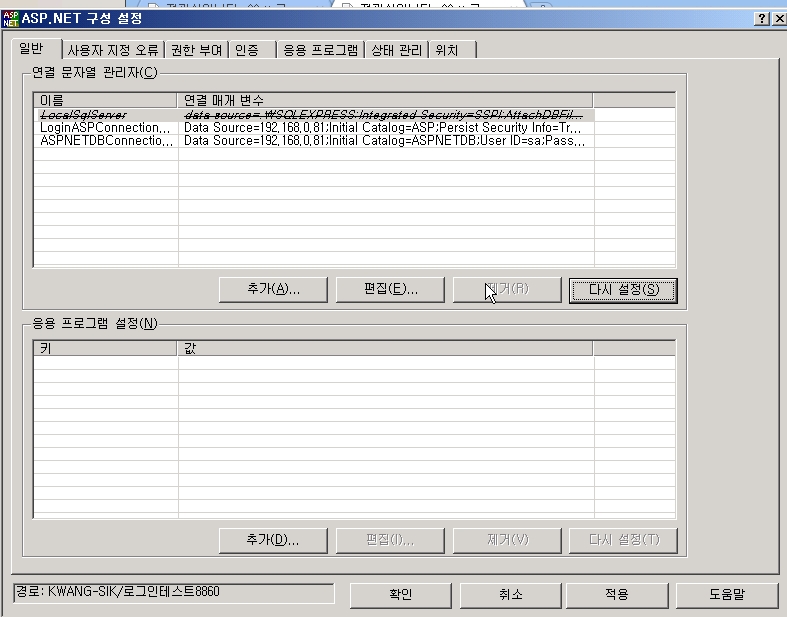The image size is (787, 617).
Task: Apply changes with 적용 button
Action: [617, 595]
